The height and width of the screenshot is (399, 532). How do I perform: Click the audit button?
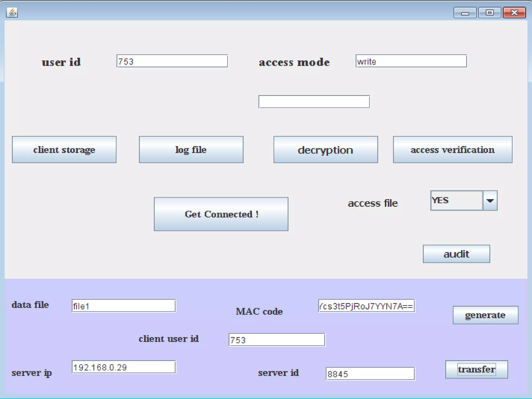pos(456,254)
